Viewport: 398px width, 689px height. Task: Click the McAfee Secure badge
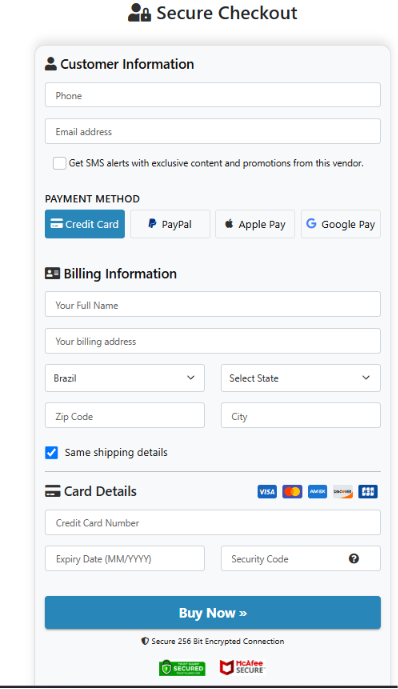click(x=242, y=667)
